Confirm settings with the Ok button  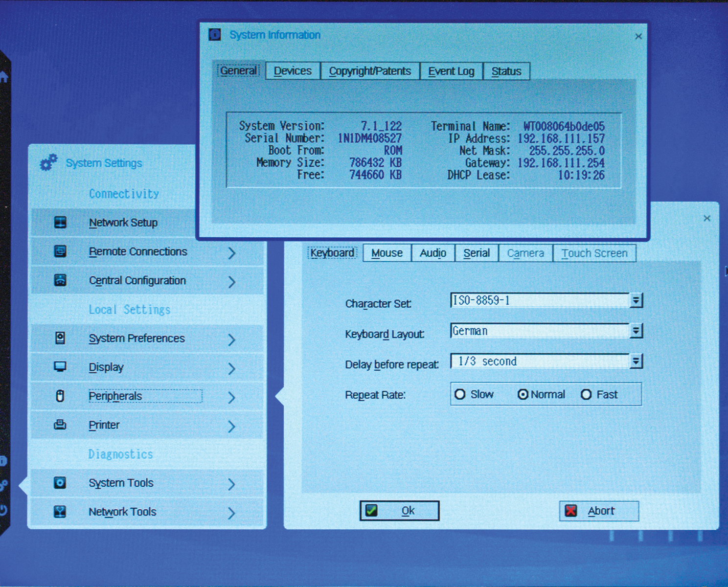399,511
